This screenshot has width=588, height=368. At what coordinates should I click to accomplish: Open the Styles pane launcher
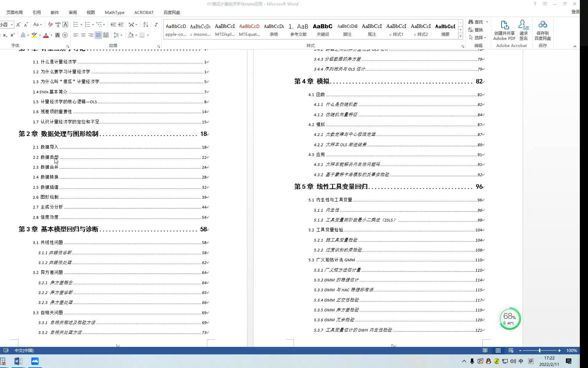click(463, 46)
